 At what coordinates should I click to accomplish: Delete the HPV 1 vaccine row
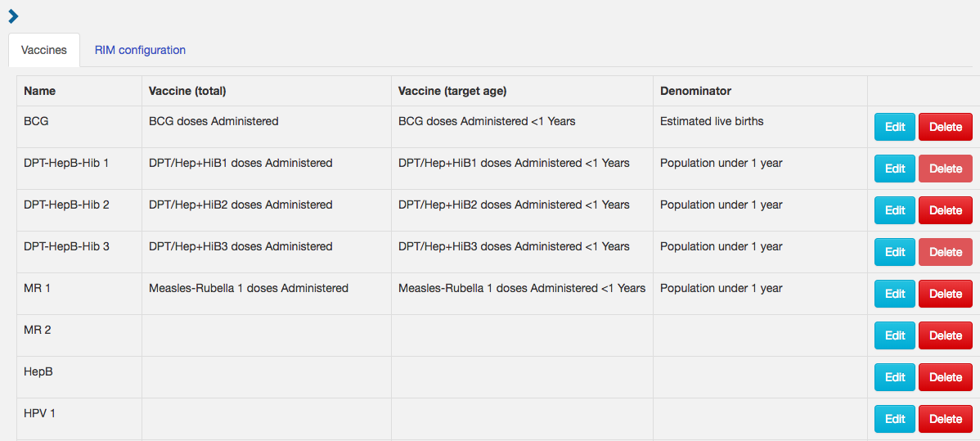click(945, 418)
